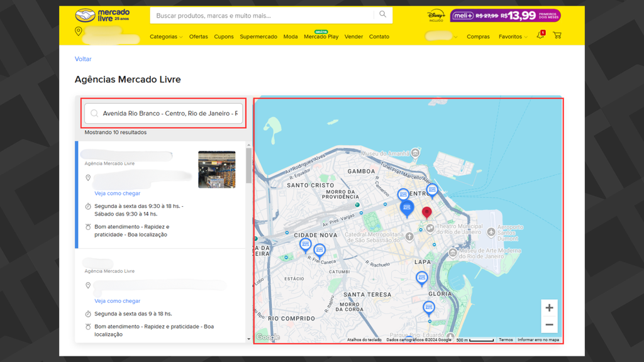This screenshot has width=644, height=362.
Task: Select the large selected blue agency pin
Action: (x=407, y=209)
